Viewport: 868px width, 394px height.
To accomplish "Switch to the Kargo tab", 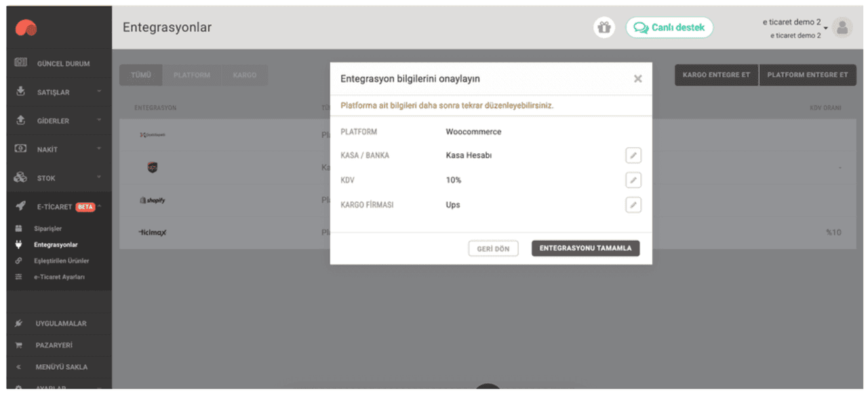I will point(244,75).
